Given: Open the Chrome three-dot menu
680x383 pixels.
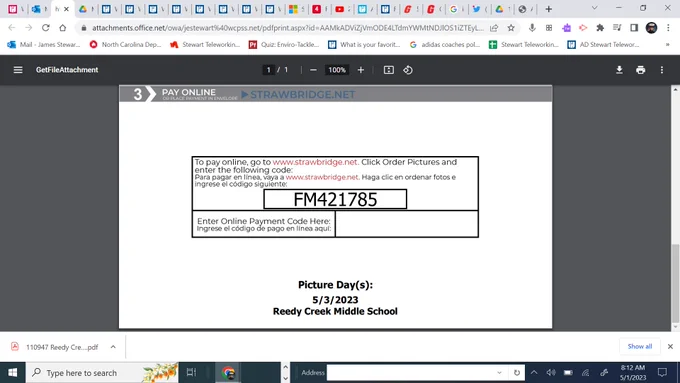Looking at the screenshot, I should (x=668, y=28).
